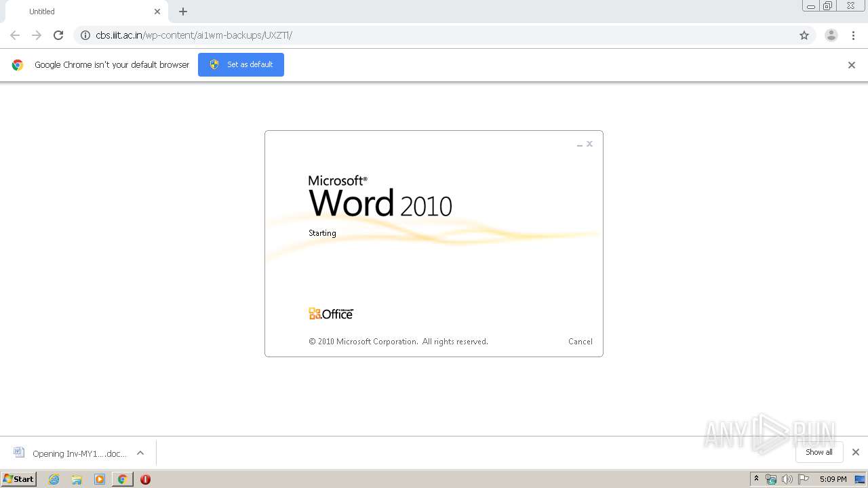Viewport: 868px width, 488px height.
Task: Open the red Opera-style taskbar icon
Action: [x=145, y=479]
